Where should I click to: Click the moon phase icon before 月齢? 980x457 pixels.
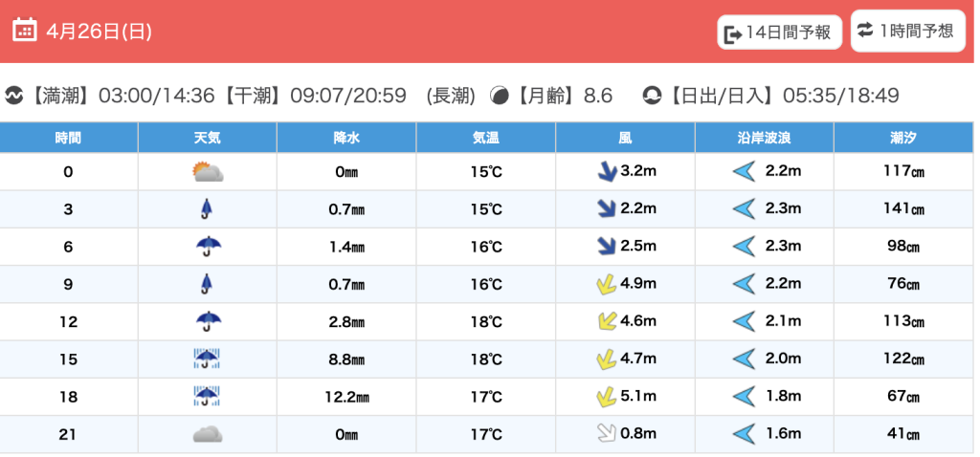pos(500,96)
